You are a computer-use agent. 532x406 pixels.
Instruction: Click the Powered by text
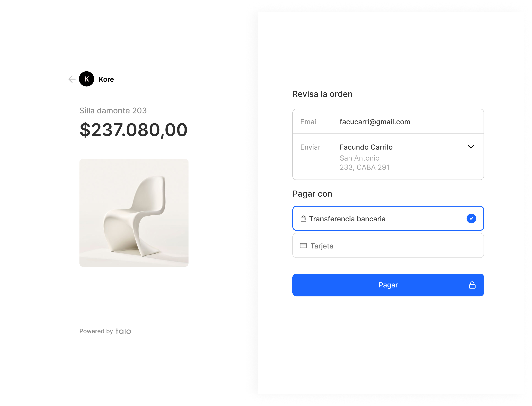point(96,331)
